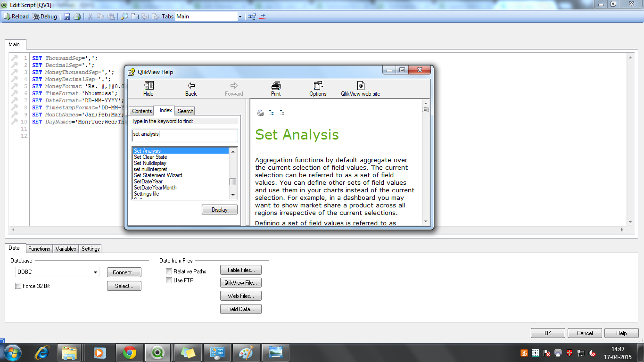This screenshot has width=644, height=362.
Task: Move script tab right icon
Action: click(155, 16)
